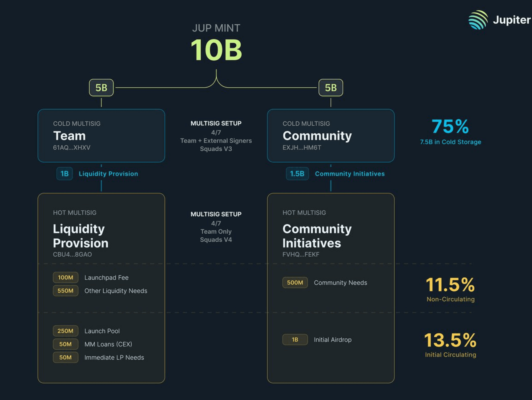
Task: Click COLD MULTISIG label above Team
Action: click(77, 123)
